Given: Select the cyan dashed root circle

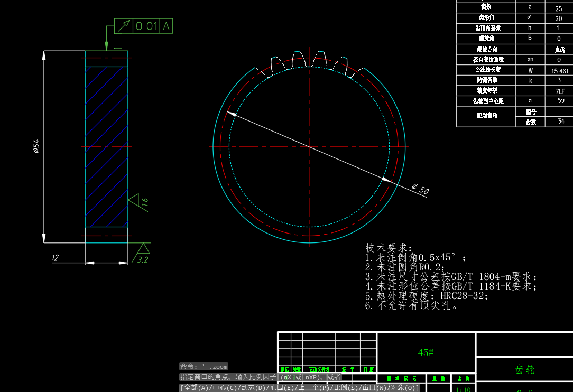Looking at the screenshot, I should click(x=309, y=147).
